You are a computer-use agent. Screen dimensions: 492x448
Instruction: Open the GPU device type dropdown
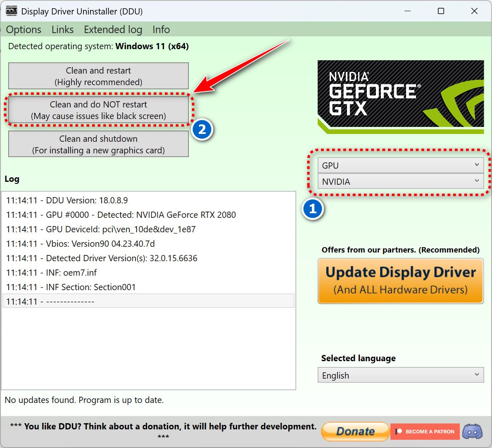coord(401,165)
